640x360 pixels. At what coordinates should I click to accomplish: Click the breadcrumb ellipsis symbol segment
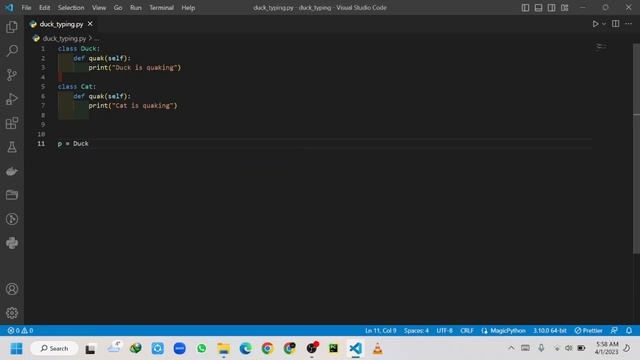(97, 38)
